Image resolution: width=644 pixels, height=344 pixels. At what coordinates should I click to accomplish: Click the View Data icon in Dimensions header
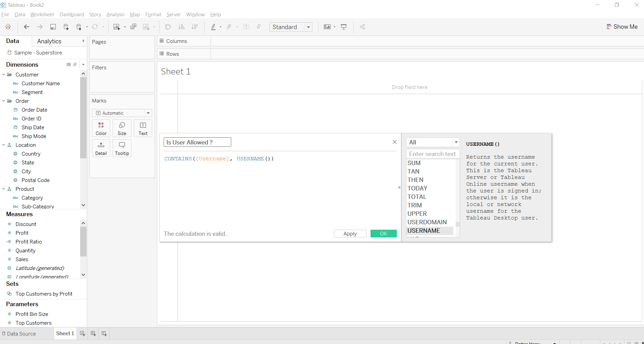pos(69,64)
